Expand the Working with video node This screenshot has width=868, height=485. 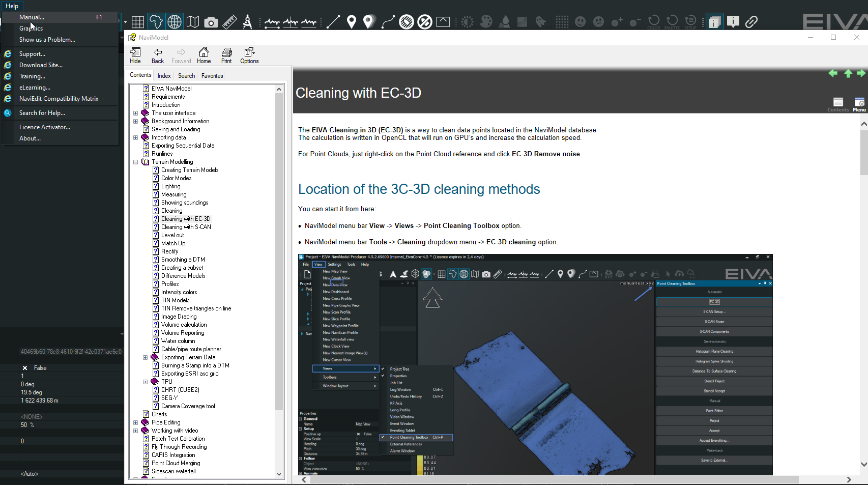point(135,431)
